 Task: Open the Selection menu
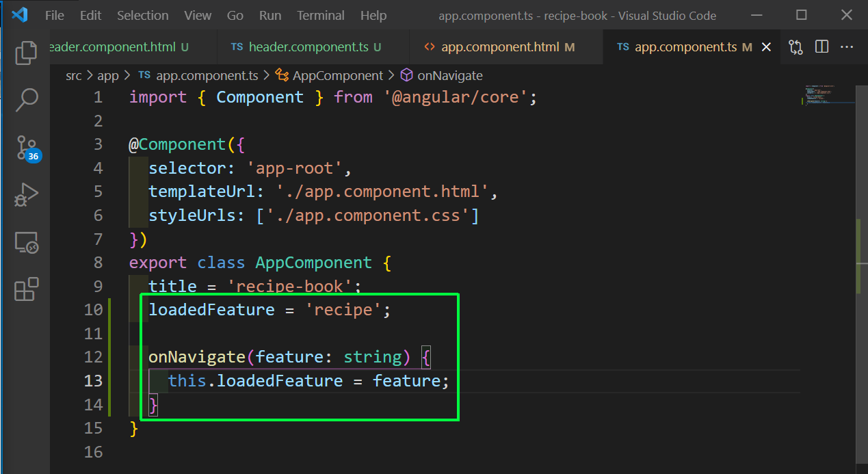143,15
